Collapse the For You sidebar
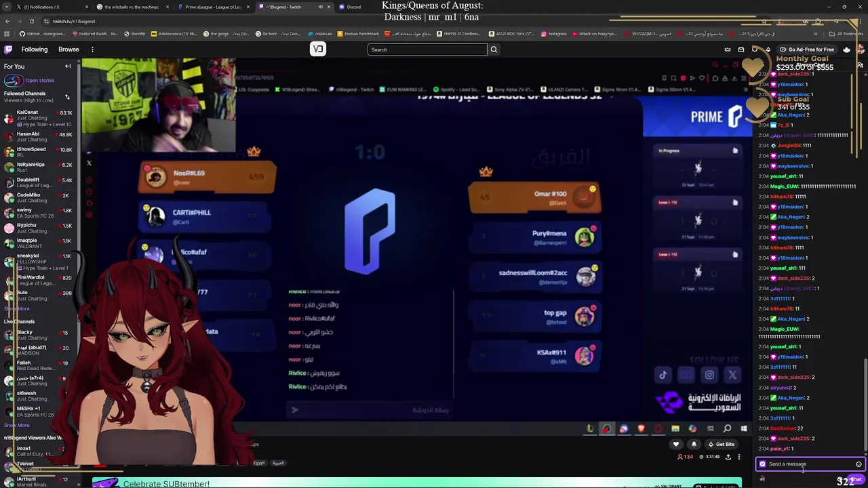 point(68,66)
